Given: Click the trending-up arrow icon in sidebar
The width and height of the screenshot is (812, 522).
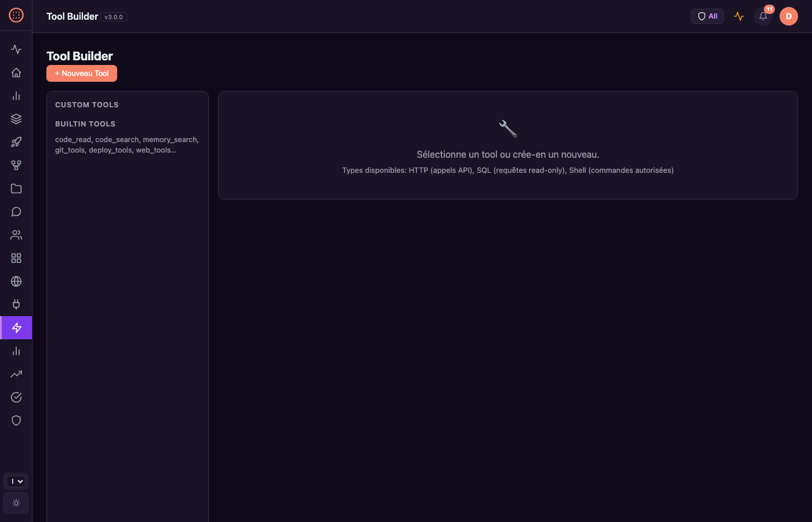Looking at the screenshot, I should pos(16,374).
